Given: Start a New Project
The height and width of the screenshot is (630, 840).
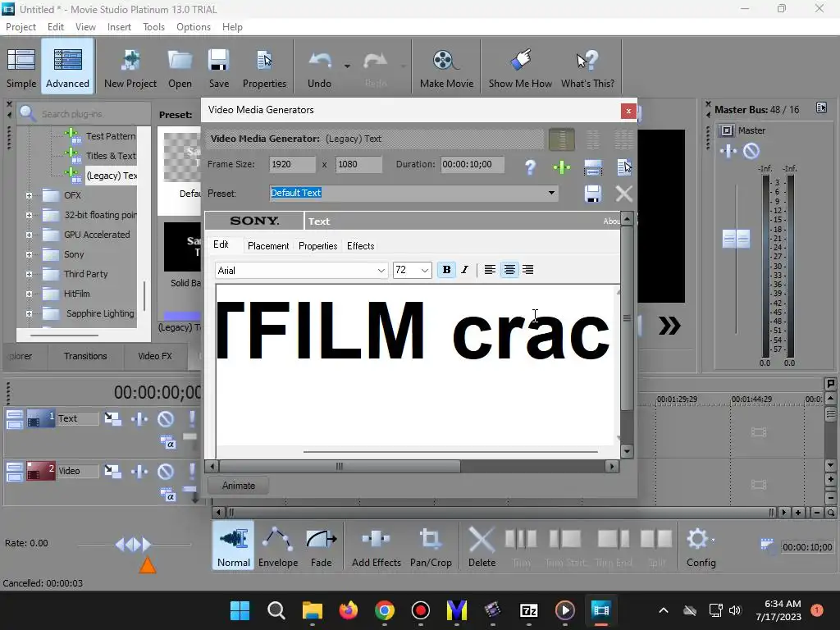Looking at the screenshot, I should pyautogui.click(x=130, y=67).
